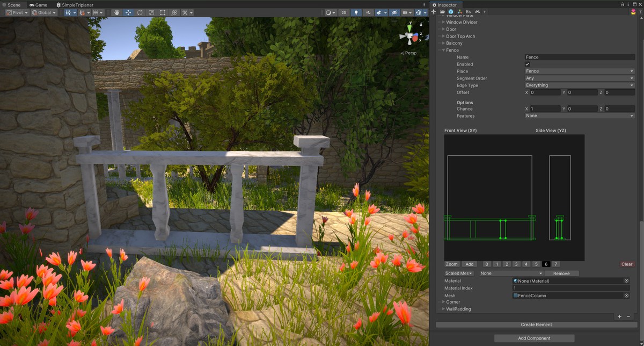Toggle grid snapping icon in Scene toolbar
644x346 pixels.
tap(68, 12)
